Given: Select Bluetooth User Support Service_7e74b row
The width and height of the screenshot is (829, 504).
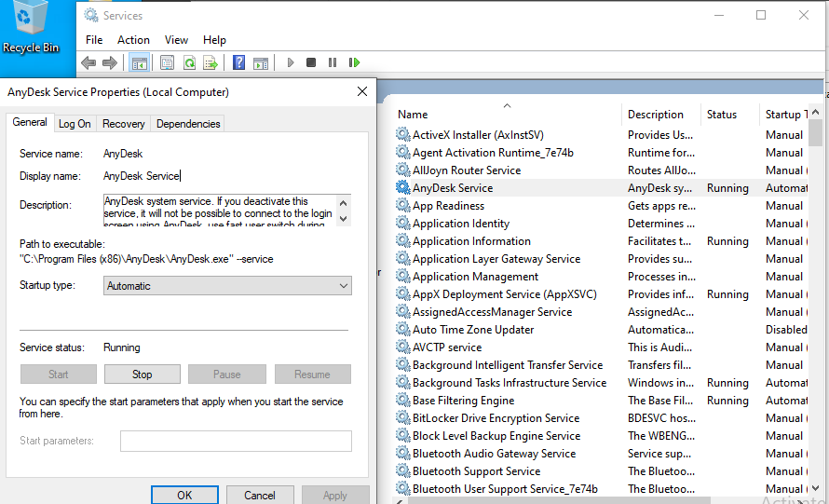Looking at the screenshot, I should coord(602,489).
